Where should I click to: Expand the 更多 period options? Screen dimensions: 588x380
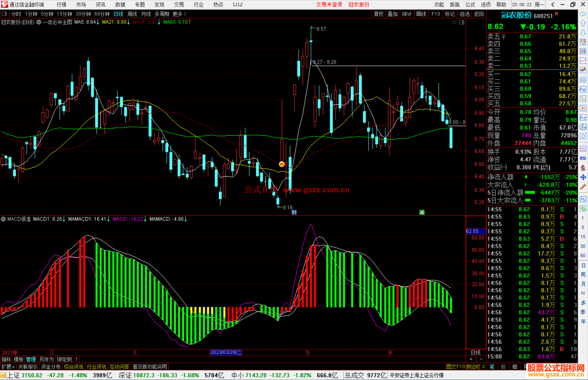point(179,14)
